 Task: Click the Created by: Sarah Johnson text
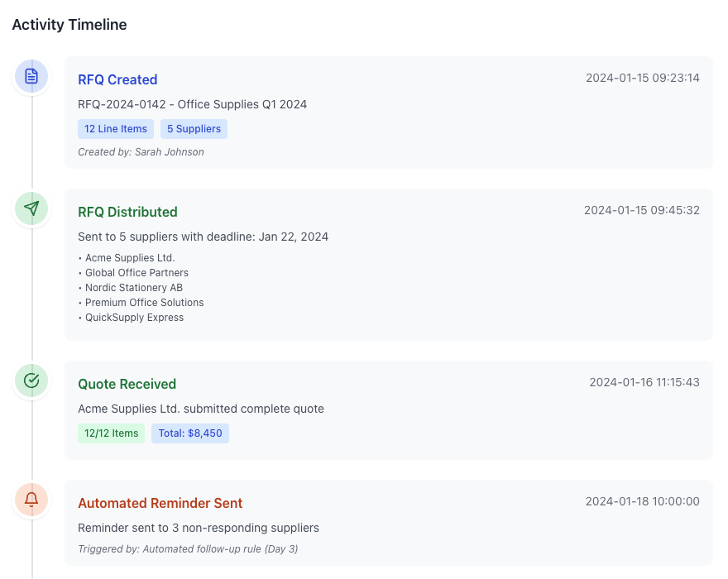tap(141, 152)
